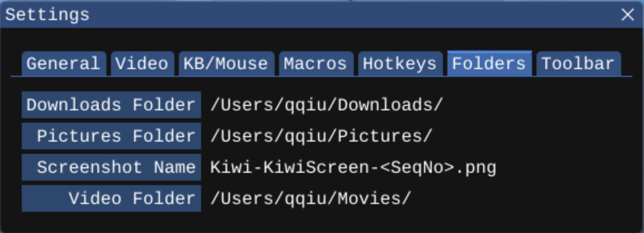
Task: Switch to the General tab
Action: tap(64, 64)
